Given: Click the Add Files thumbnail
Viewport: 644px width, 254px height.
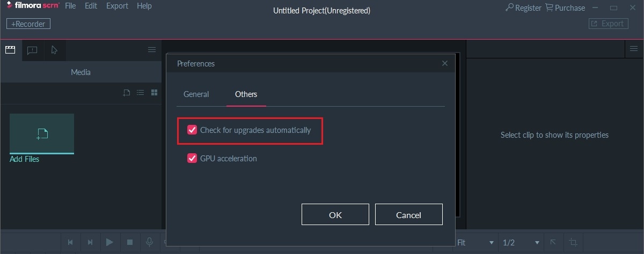Looking at the screenshot, I should tap(42, 134).
